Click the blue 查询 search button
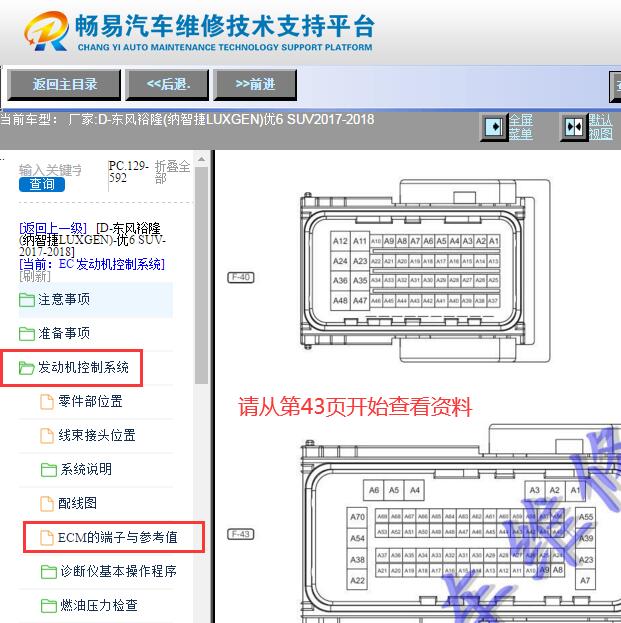The image size is (621, 623). pos(42,184)
